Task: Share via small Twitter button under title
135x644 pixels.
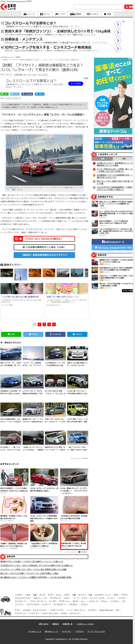Action: point(15,94)
